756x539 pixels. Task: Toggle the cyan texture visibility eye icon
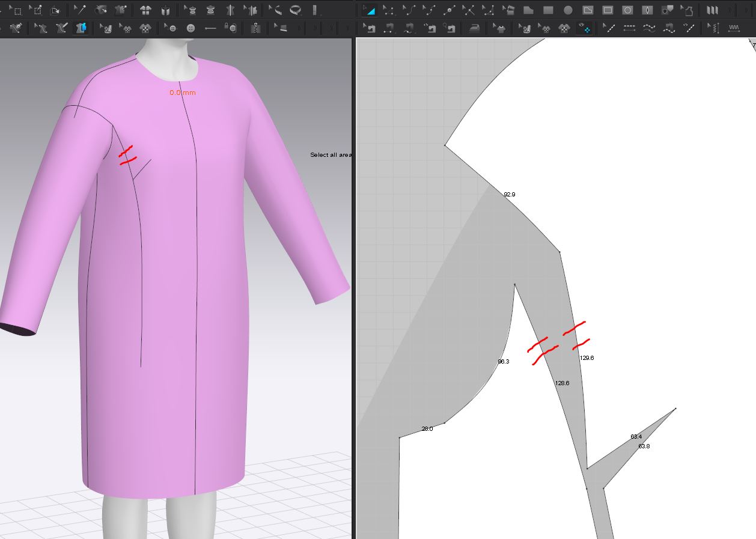[584, 28]
